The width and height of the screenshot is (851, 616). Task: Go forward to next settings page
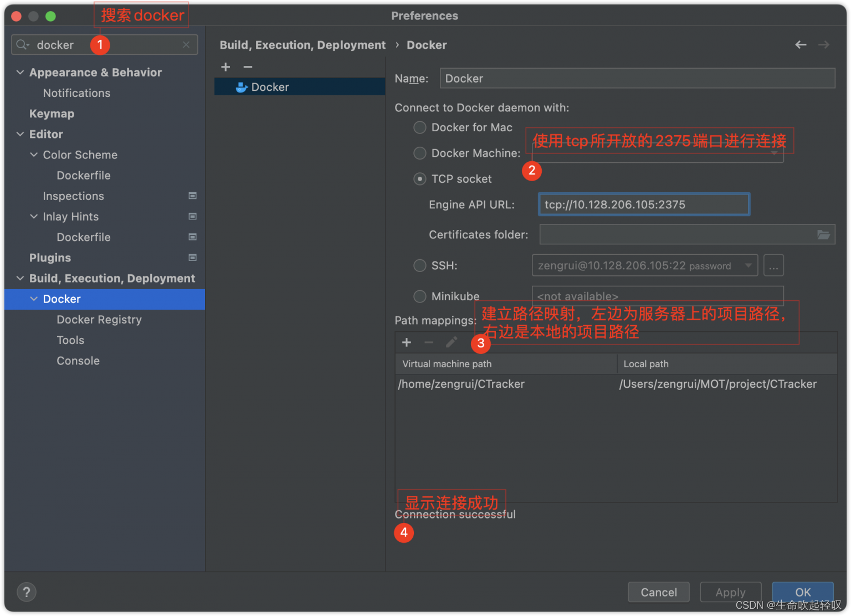coord(824,44)
